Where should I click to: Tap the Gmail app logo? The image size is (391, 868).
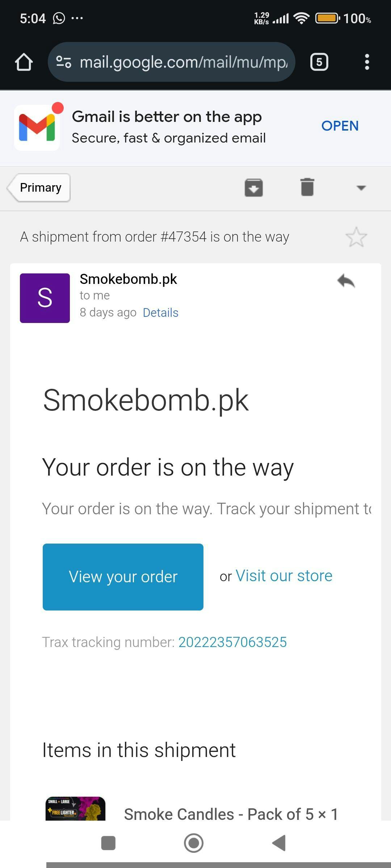point(37,127)
